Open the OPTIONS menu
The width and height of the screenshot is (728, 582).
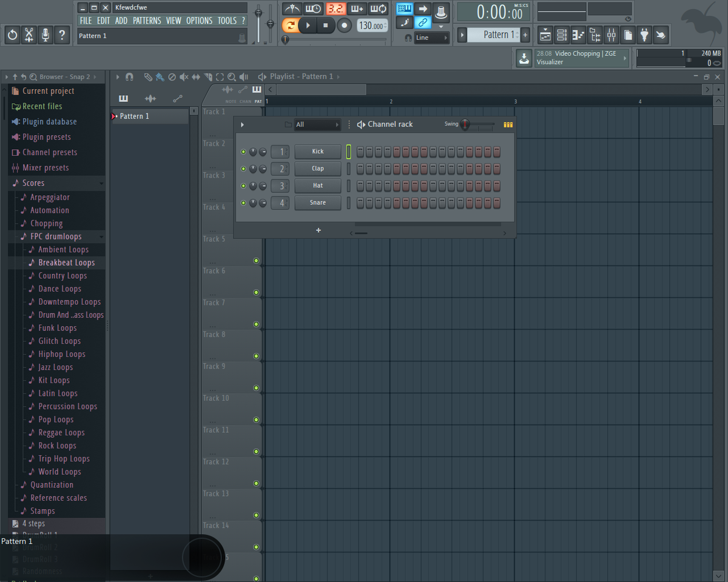(200, 21)
